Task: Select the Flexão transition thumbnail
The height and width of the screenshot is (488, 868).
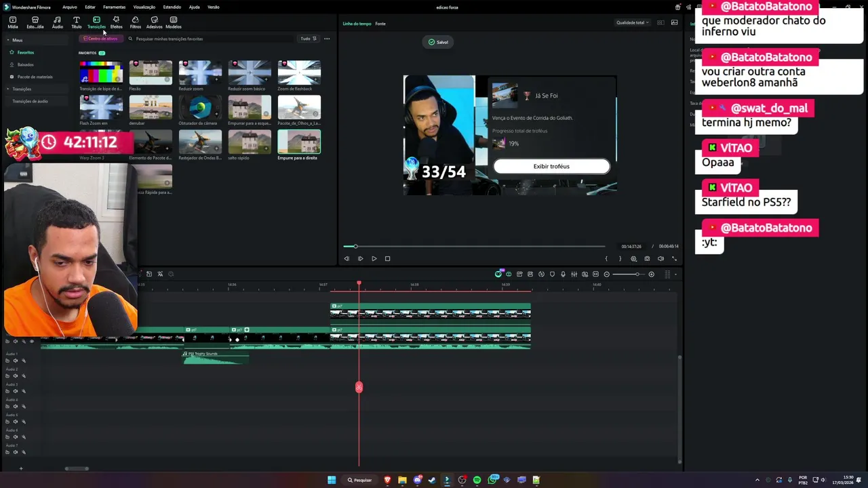Action: pos(151,73)
